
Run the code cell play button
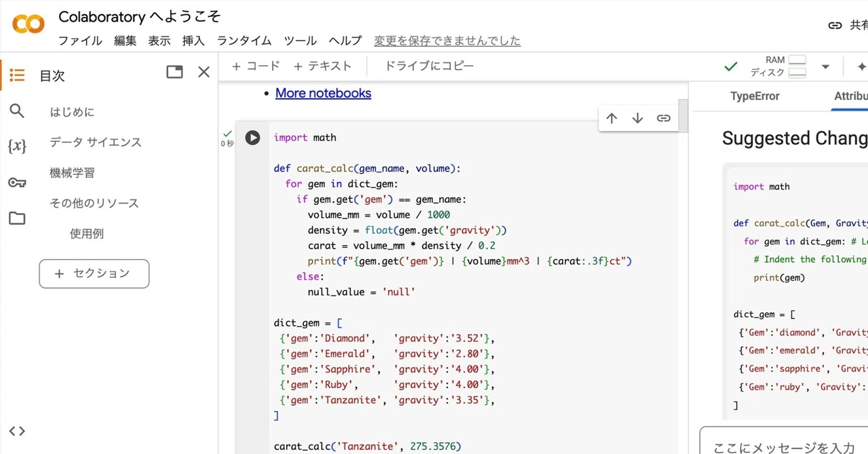click(x=252, y=138)
